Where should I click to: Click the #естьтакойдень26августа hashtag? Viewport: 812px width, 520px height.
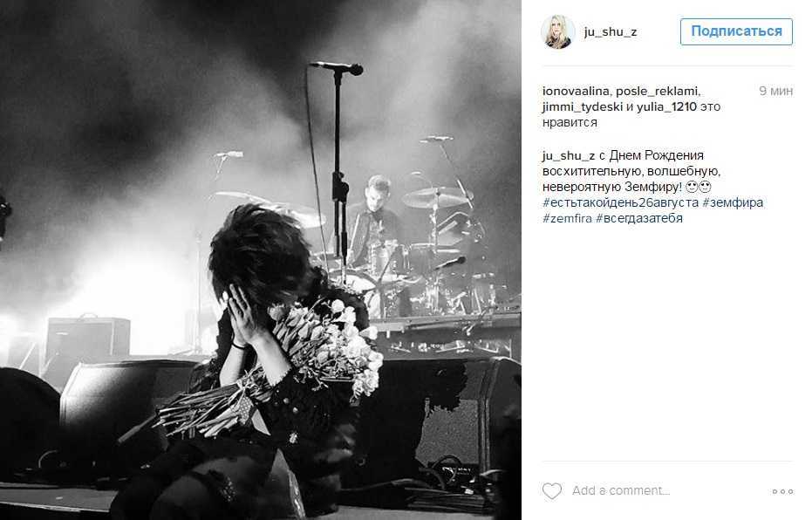(x=620, y=202)
